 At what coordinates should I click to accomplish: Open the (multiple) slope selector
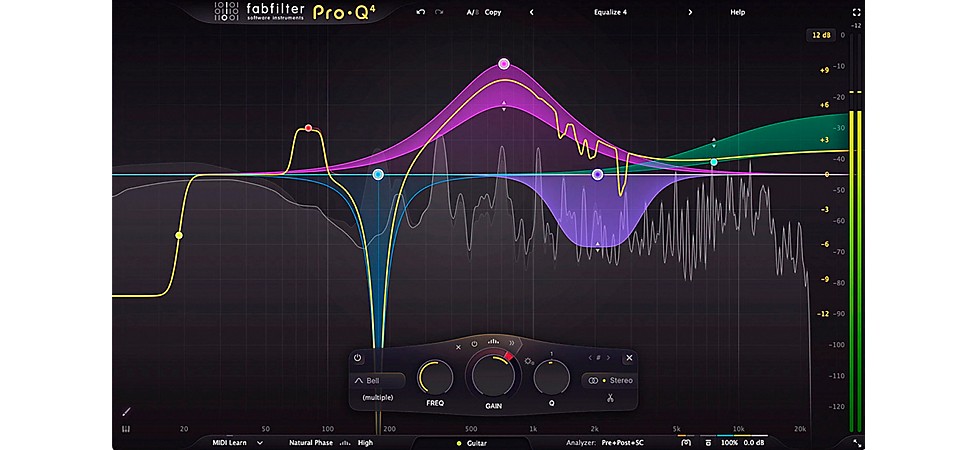tap(377, 397)
